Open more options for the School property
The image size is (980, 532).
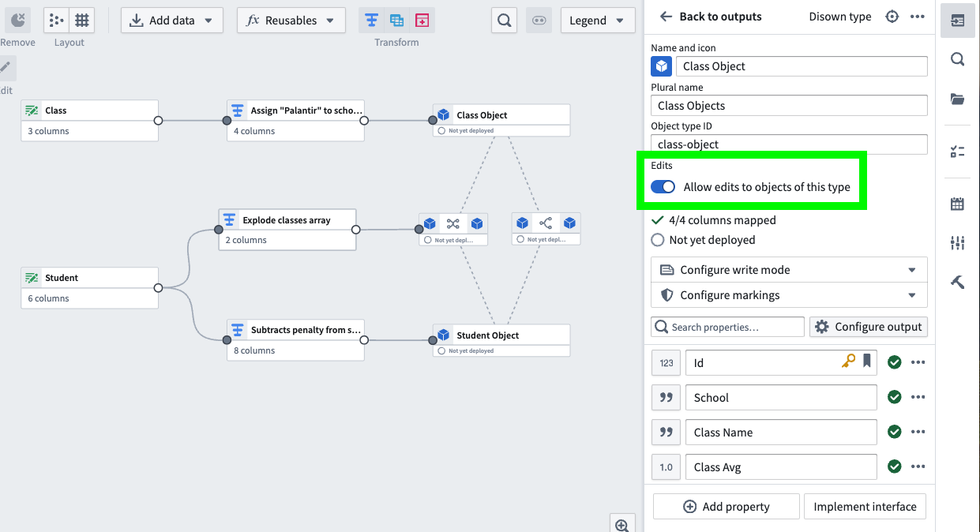[918, 397]
